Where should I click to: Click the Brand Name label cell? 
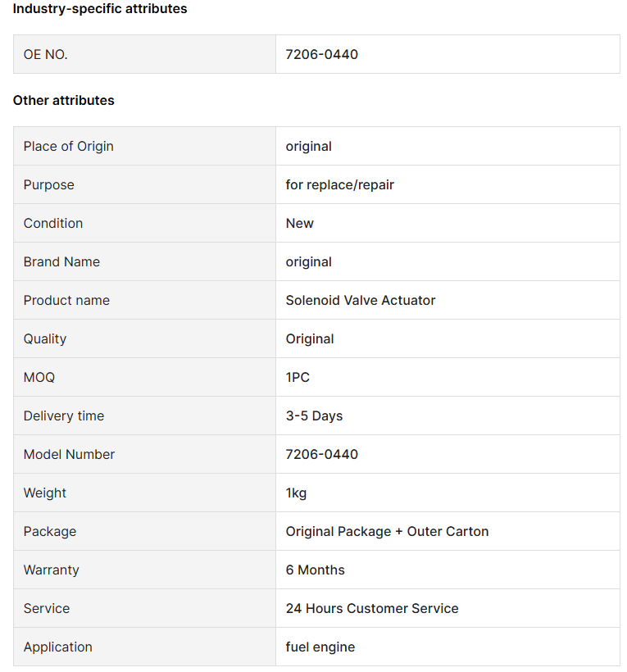tap(144, 261)
